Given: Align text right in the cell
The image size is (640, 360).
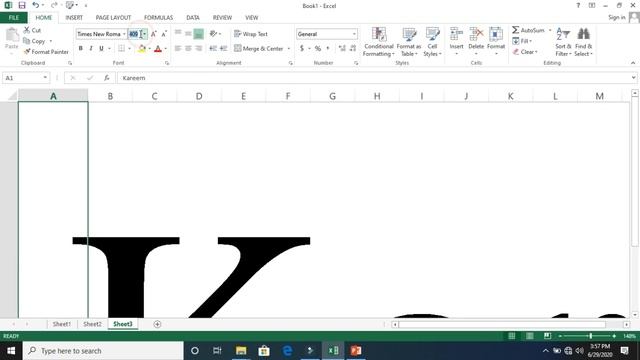Looking at the screenshot, I should (198, 49).
